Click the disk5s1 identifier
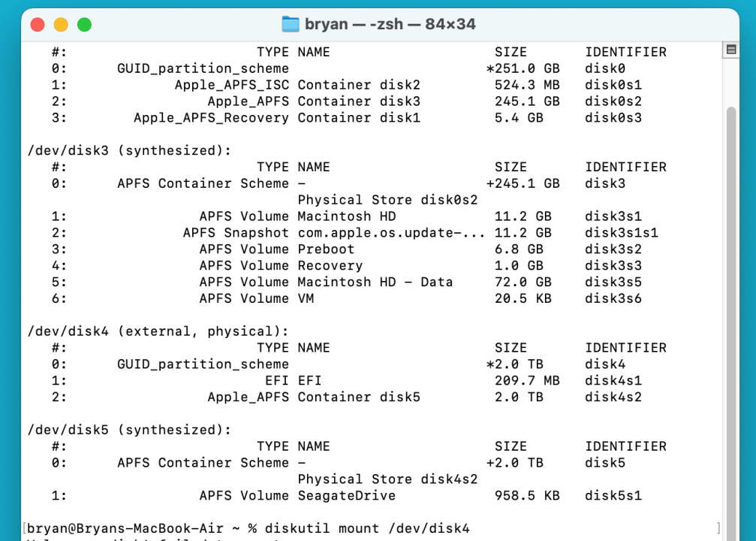 pyautogui.click(x=613, y=496)
